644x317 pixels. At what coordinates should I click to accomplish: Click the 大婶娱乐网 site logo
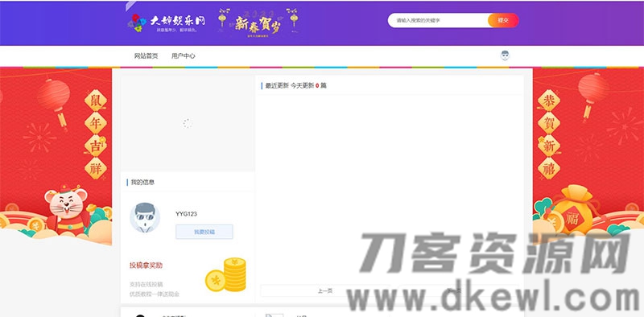167,23
